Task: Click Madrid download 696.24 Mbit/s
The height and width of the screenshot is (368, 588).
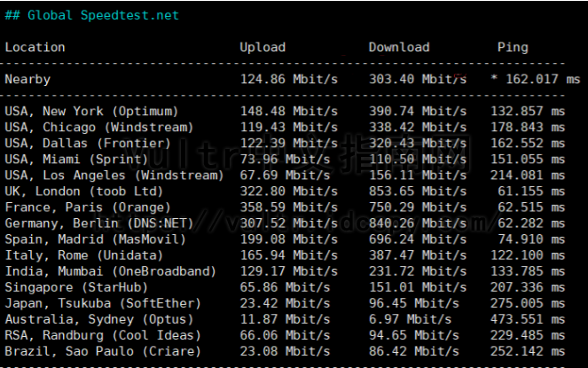Action: tap(418, 239)
